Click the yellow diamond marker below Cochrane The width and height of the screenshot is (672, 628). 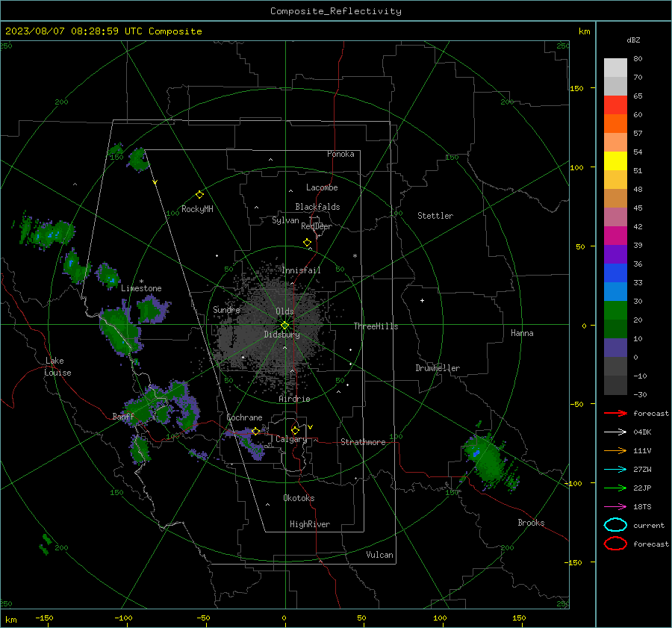coord(256,432)
